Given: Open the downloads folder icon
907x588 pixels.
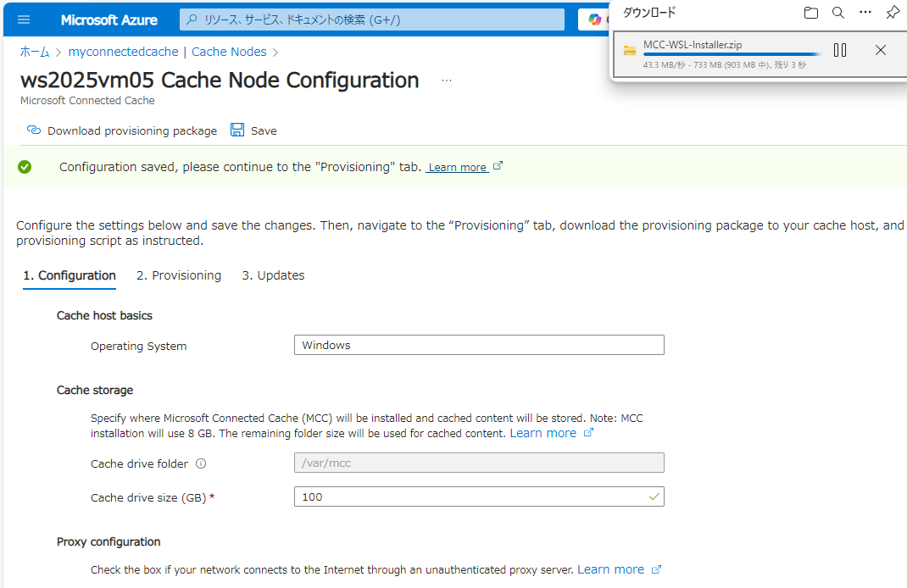Looking at the screenshot, I should coord(810,13).
